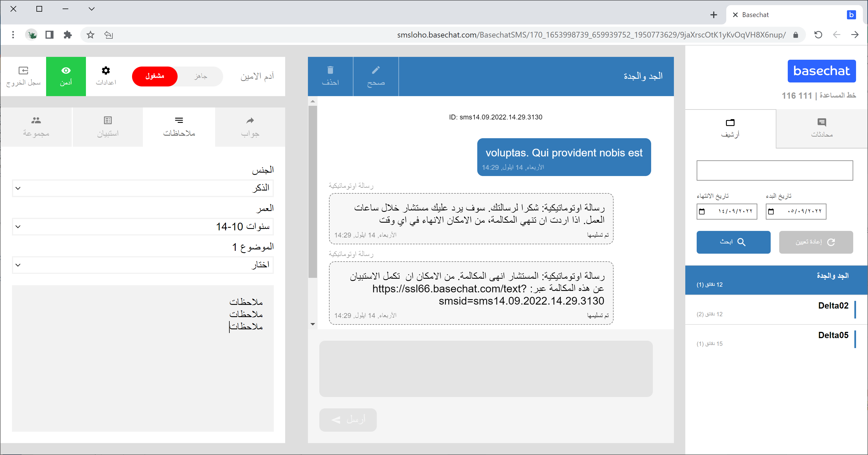Image resolution: width=868 pixels, height=455 pixels.
Task: Open browser extensions puzzle icon
Action: coord(68,35)
